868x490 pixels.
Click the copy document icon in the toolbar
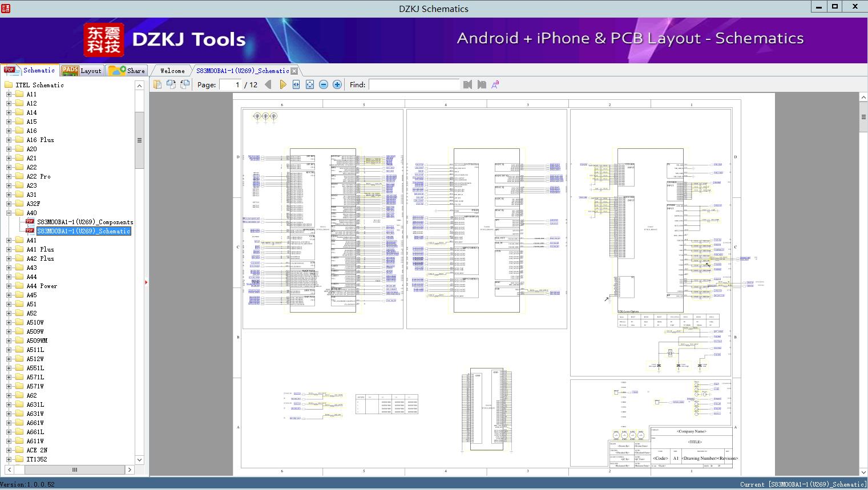(158, 84)
